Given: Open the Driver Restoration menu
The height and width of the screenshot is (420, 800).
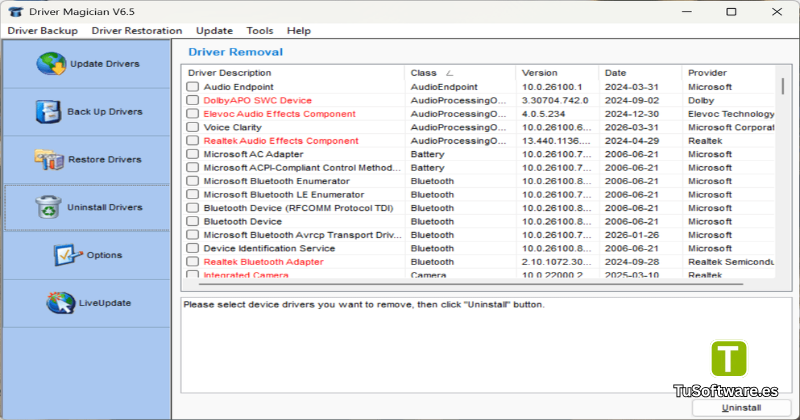Looking at the screenshot, I should (x=137, y=31).
